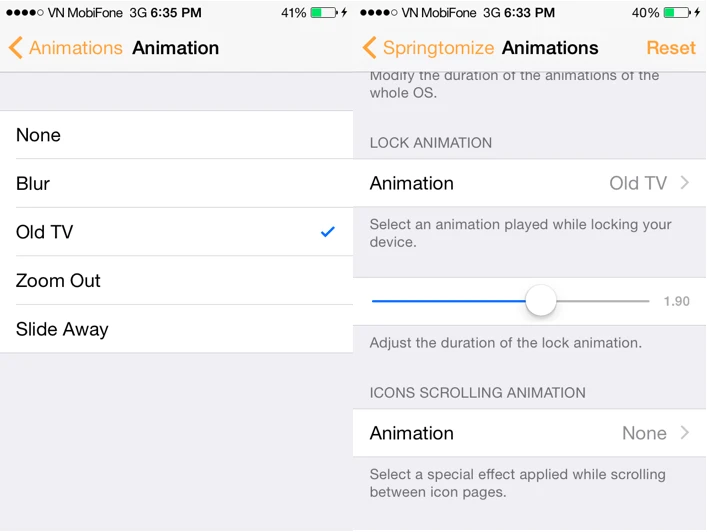Tap the right status bar signal dots

[378, 13]
